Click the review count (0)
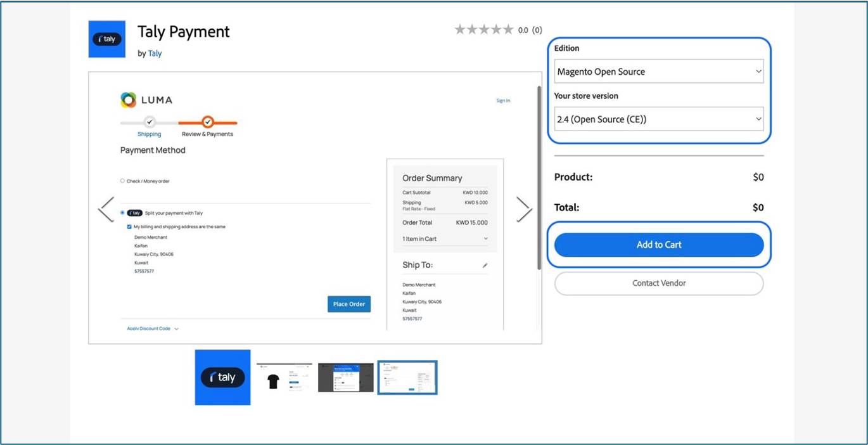The width and height of the screenshot is (868, 445). click(537, 30)
